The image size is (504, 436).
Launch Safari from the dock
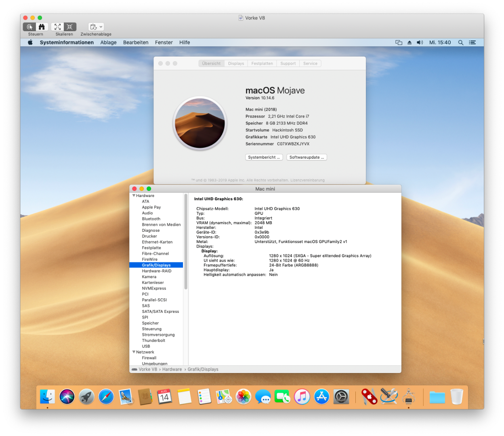106,397
